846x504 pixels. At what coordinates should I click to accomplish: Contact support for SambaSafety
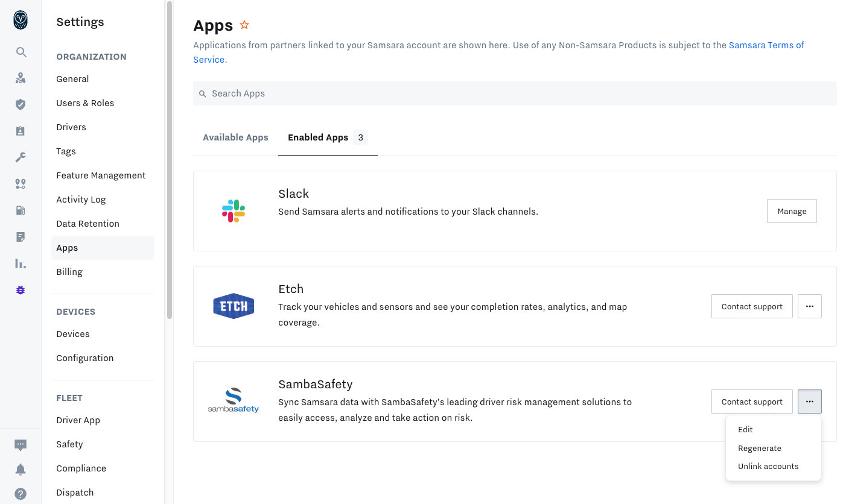[x=752, y=402]
